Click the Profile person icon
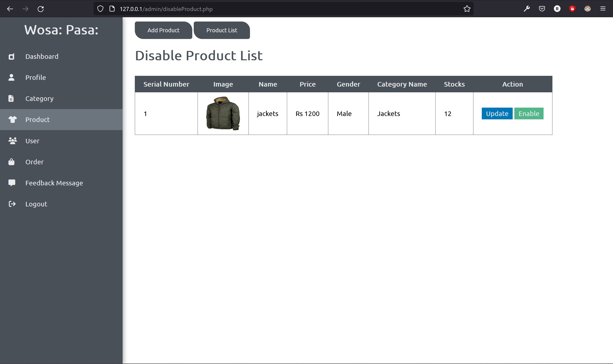 11,77
